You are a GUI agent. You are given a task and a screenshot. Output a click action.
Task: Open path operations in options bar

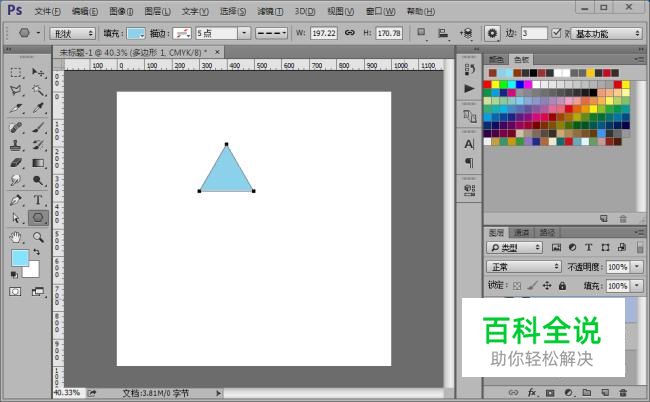pyautogui.click(x=422, y=33)
